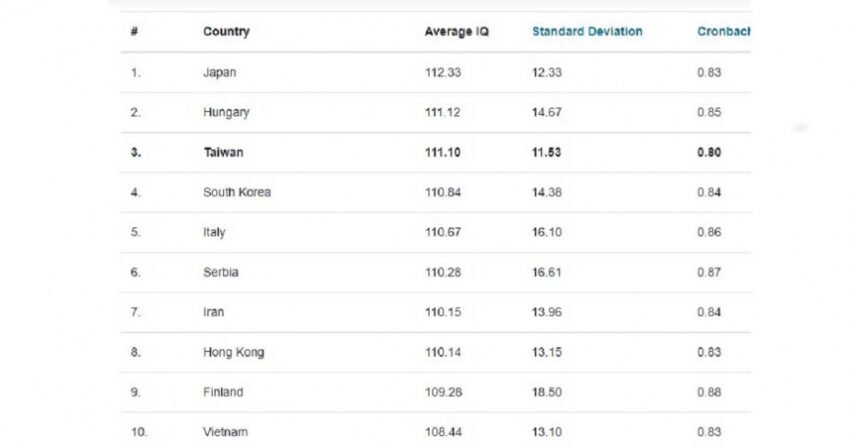Select the Country column header
850x448 pixels.
pyautogui.click(x=226, y=31)
